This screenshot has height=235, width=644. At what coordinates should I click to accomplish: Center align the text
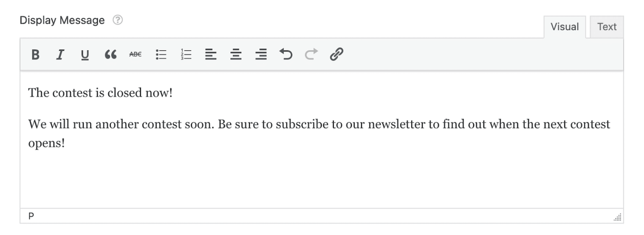tap(236, 55)
